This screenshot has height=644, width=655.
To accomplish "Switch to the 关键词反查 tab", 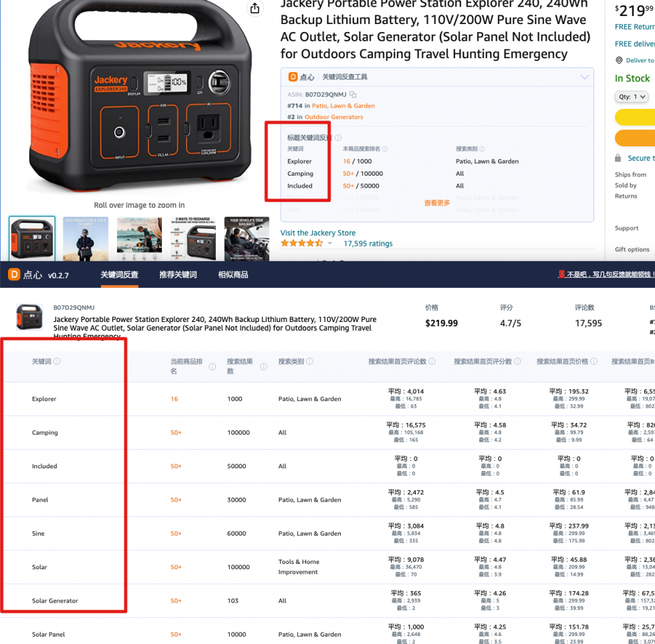I will click(x=120, y=275).
